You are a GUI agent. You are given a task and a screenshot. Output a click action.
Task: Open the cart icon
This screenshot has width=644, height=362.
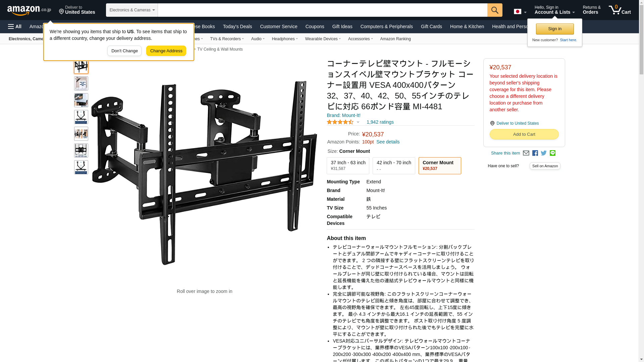tap(620, 10)
